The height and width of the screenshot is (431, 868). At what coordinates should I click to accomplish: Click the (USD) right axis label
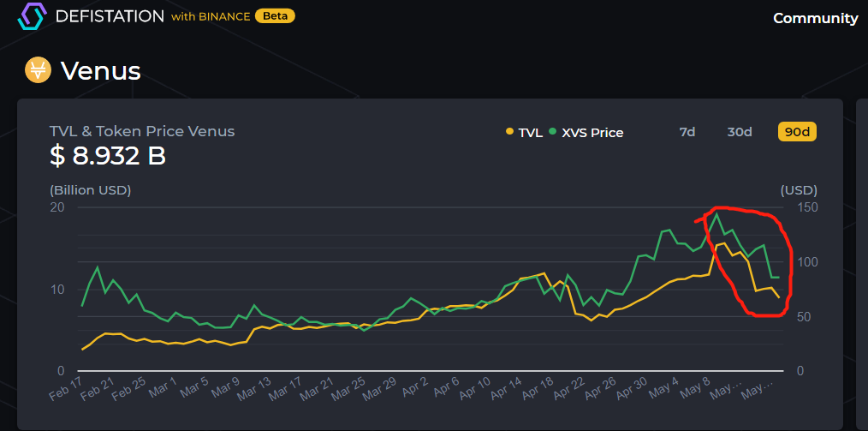coord(799,189)
